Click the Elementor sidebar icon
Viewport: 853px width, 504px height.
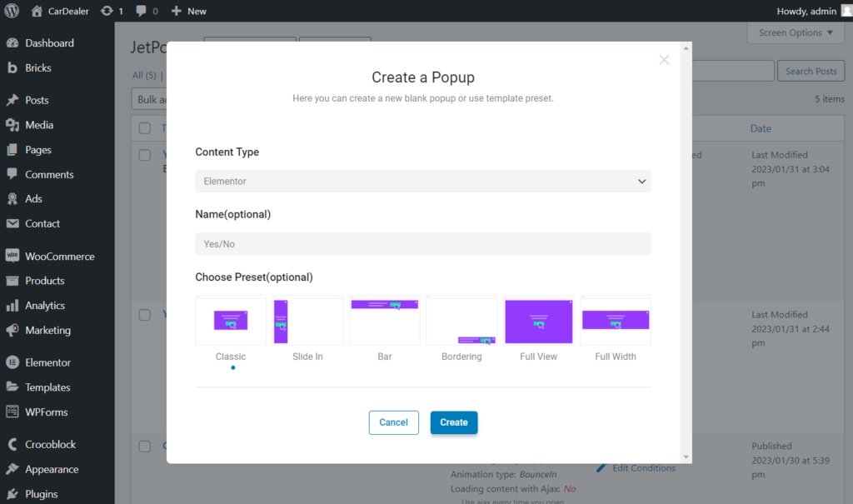click(12, 362)
